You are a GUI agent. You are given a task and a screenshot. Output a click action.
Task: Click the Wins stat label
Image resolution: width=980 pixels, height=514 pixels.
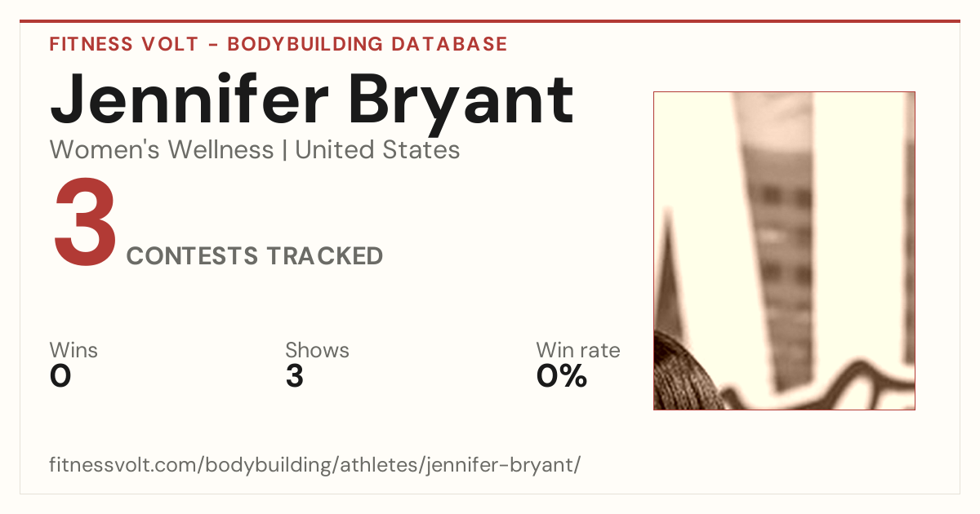click(73, 351)
